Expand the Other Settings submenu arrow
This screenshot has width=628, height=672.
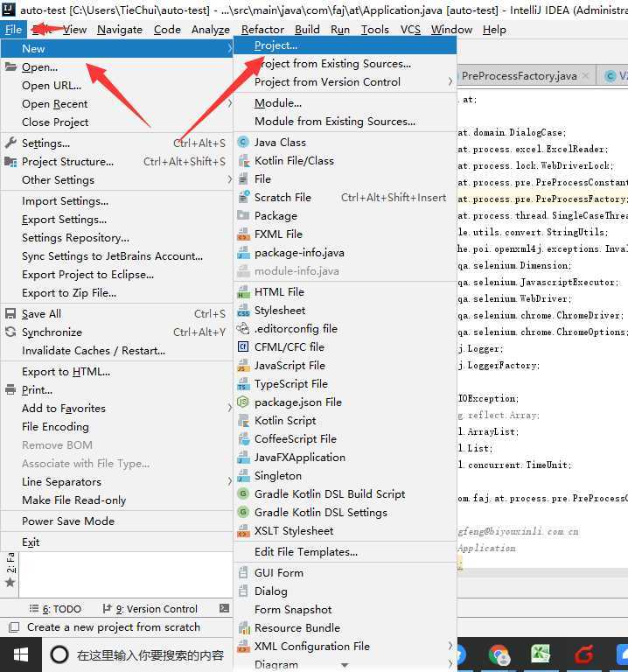[x=230, y=180]
